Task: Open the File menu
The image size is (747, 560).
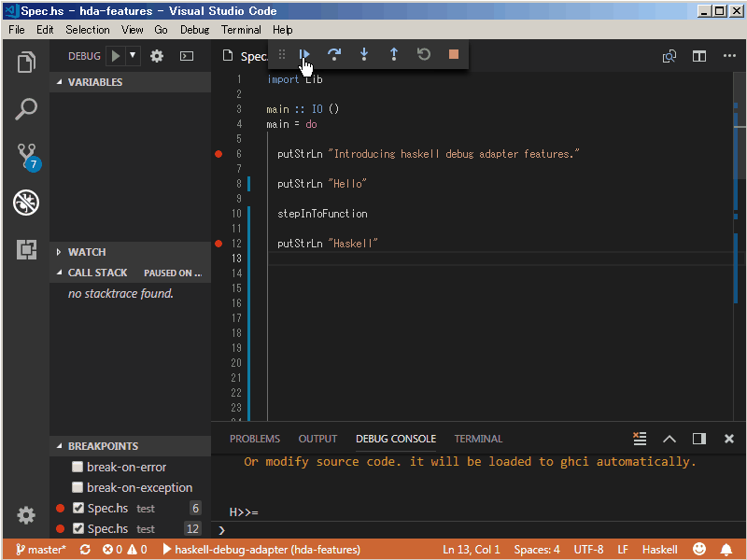Action: pyautogui.click(x=17, y=30)
